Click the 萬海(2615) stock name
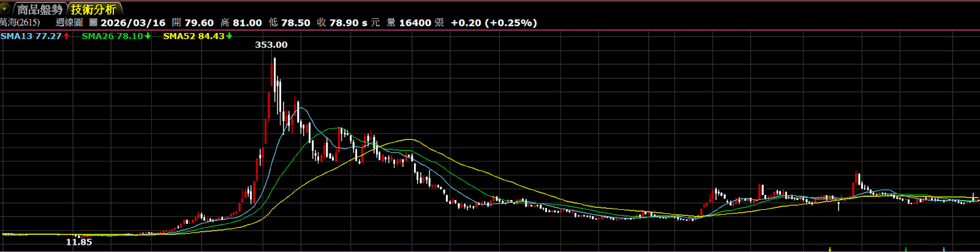Viewport: 980px width, 252px height. point(20,23)
